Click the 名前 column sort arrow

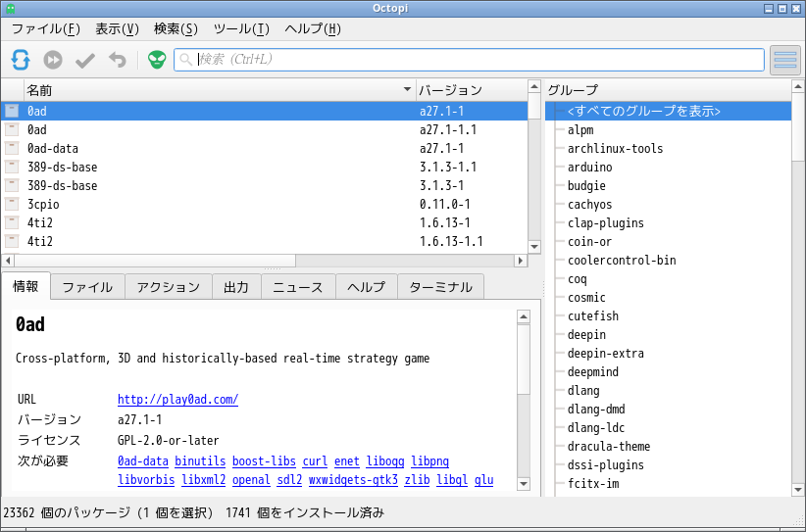(x=407, y=89)
